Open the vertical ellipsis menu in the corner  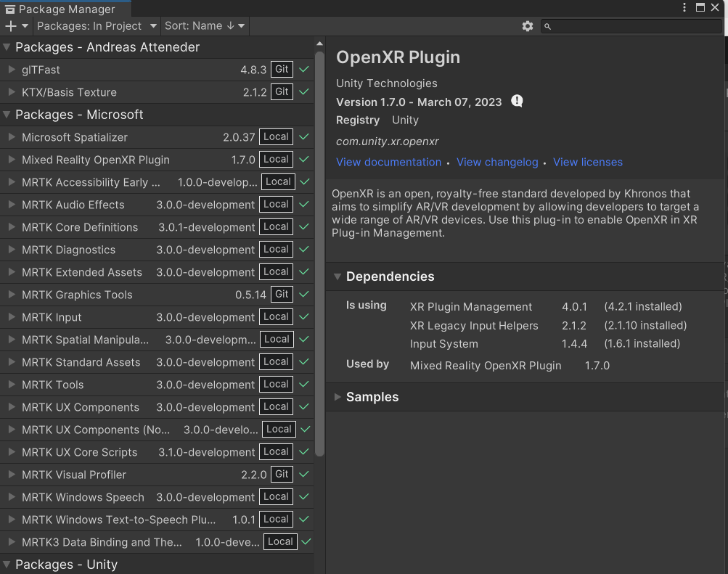coord(684,7)
